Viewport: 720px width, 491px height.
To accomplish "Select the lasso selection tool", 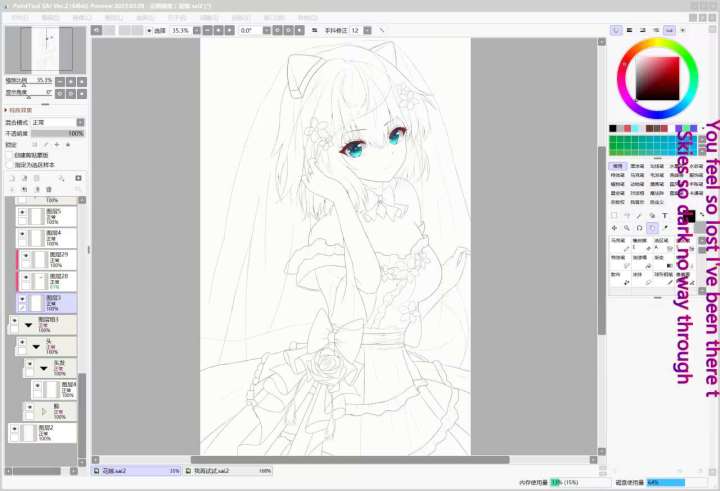I will 627,215.
